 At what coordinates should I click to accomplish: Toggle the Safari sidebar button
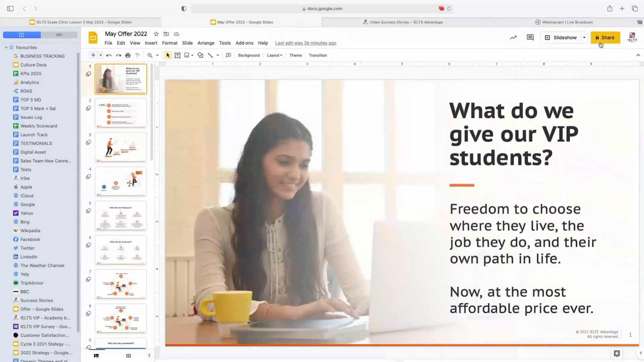pyautogui.click(x=10, y=8)
